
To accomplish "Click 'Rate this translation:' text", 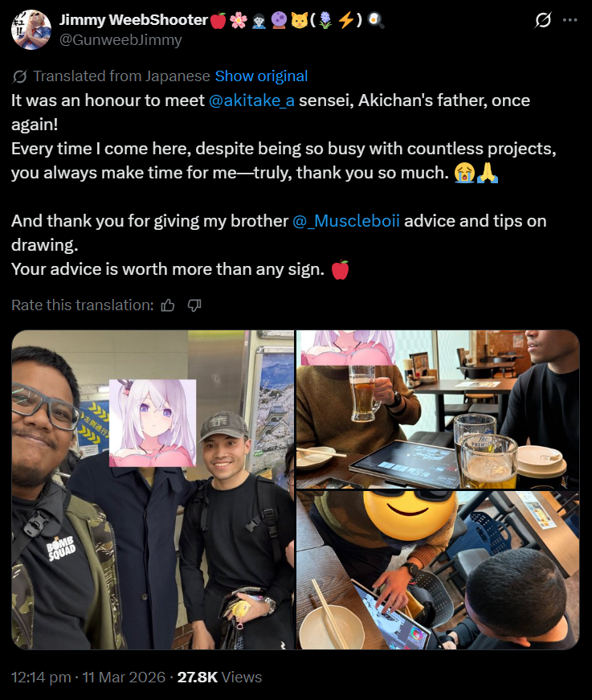I will (83, 305).
